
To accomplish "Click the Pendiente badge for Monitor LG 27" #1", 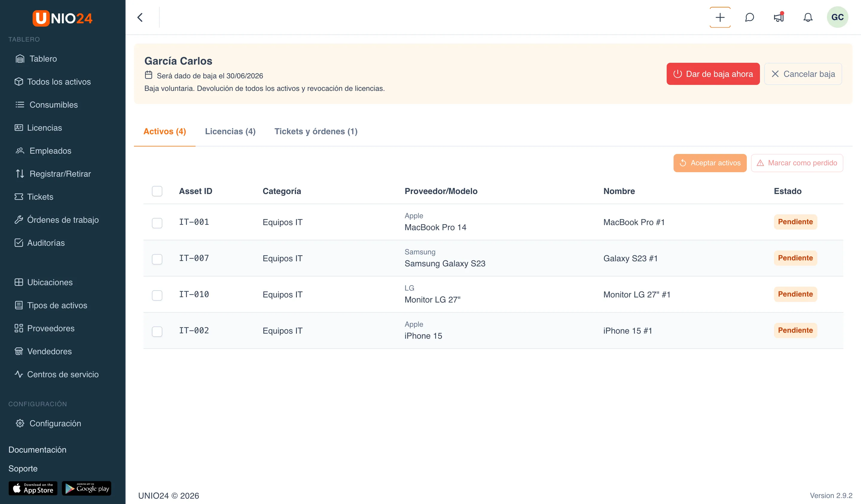I will coord(796,294).
